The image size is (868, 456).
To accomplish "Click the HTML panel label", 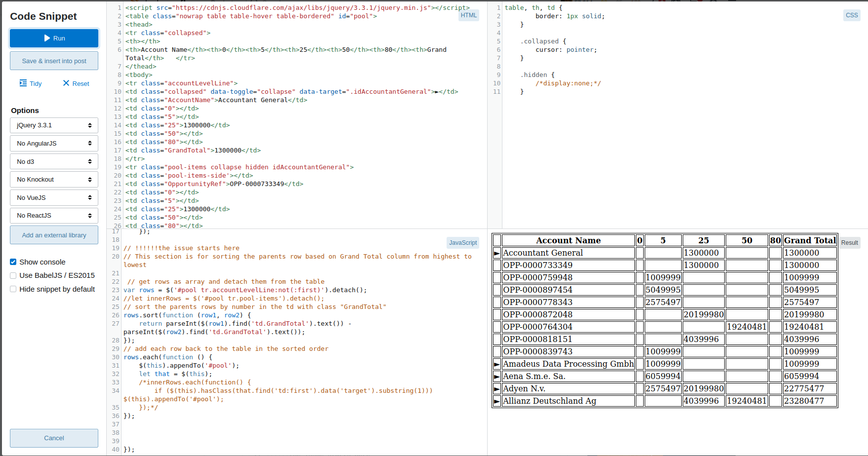I will [x=469, y=15].
